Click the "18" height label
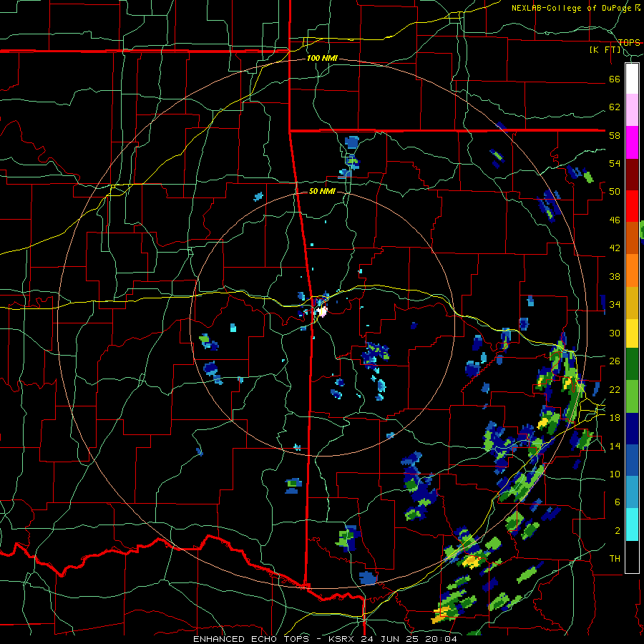 click(615, 418)
